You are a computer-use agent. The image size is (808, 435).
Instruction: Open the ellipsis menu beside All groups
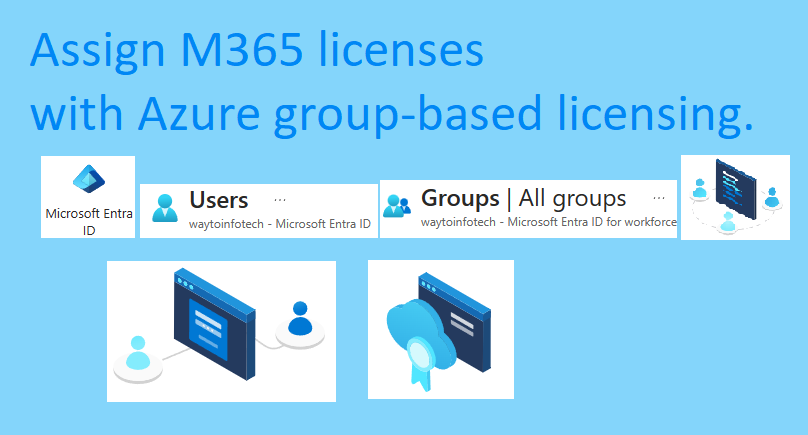(x=659, y=198)
